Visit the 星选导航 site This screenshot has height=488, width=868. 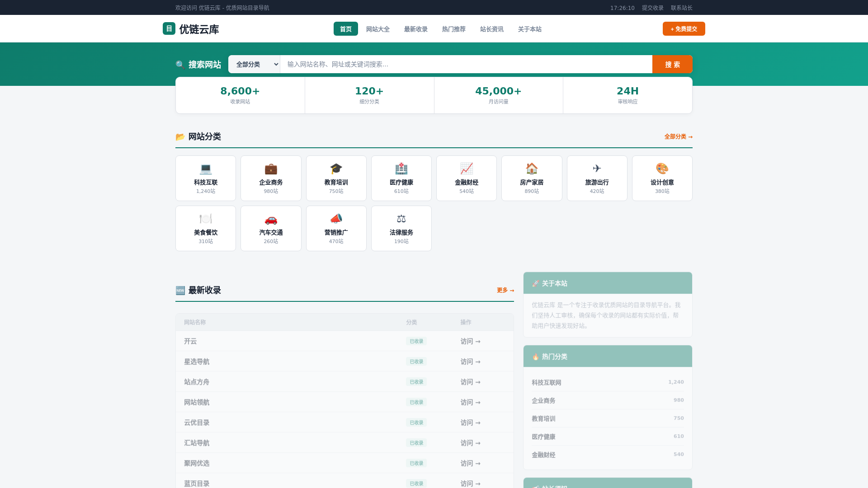click(470, 361)
